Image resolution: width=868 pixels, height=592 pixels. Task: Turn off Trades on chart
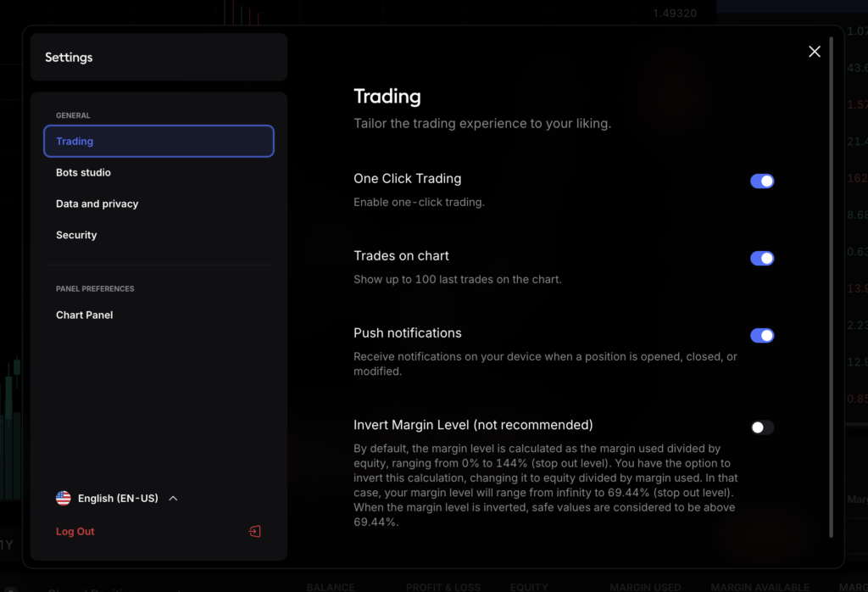click(761, 258)
